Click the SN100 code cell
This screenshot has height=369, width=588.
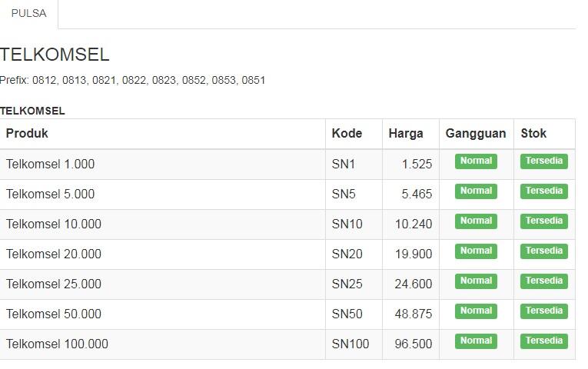354,344
